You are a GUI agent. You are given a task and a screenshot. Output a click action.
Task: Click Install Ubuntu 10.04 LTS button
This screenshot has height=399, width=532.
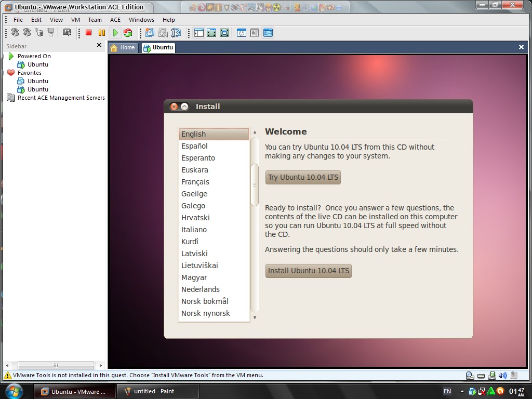[309, 271]
